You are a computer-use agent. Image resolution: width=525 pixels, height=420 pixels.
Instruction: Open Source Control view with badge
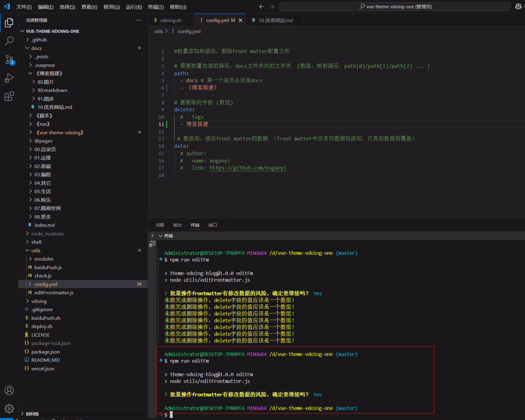tap(9, 60)
